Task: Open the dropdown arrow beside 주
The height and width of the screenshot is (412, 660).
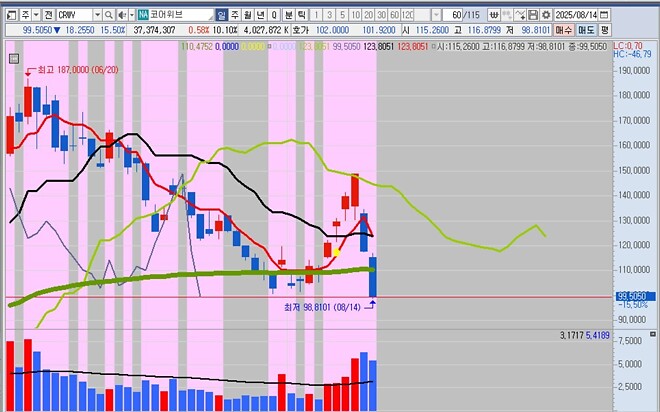Action: (36, 15)
